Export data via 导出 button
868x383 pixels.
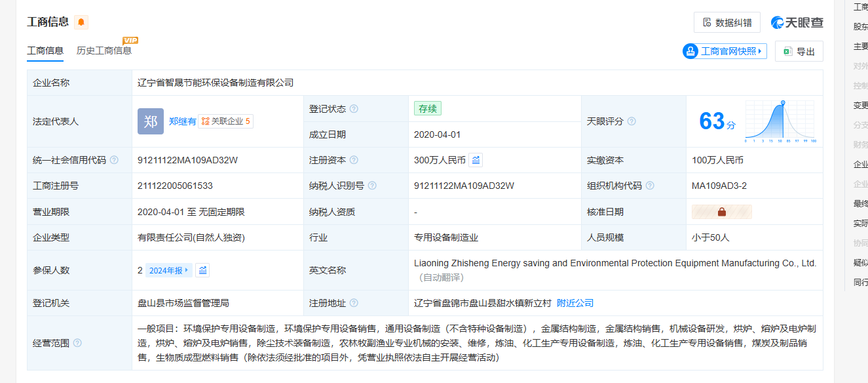(799, 51)
